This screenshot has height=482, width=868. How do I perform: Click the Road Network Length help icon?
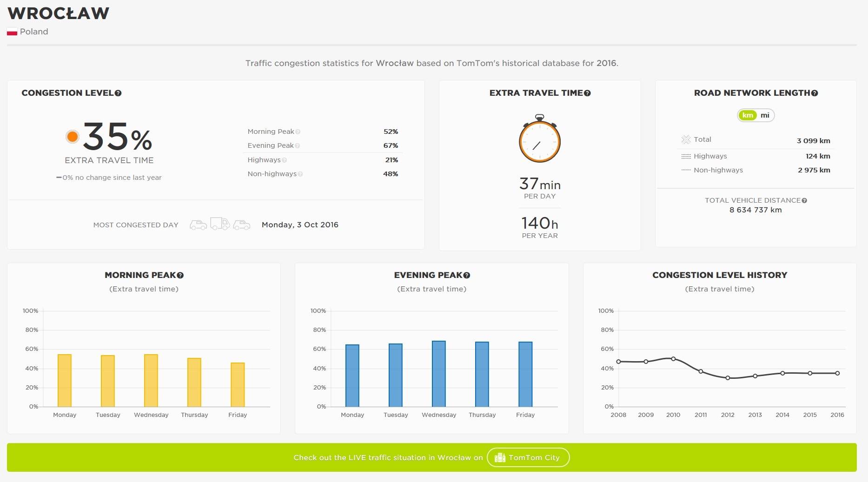click(815, 93)
